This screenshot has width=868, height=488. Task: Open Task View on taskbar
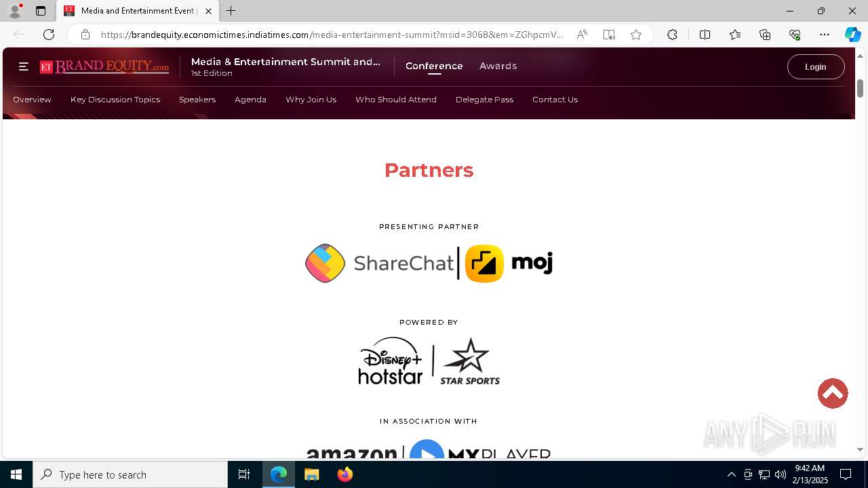point(244,474)
